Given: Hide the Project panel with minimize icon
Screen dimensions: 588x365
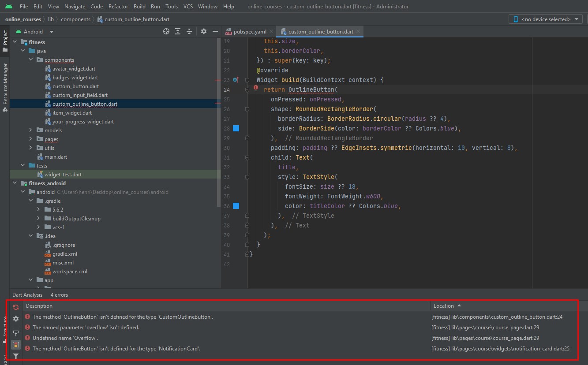Looking at the screenshot, I should (215, 31).
